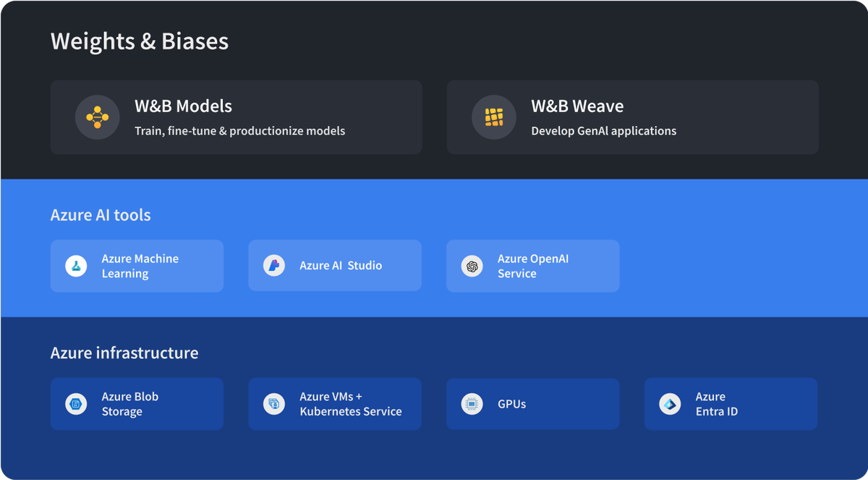Click the Azure Entra ID icon
Viewport: 868px width, 480px height.
[671, 404]
